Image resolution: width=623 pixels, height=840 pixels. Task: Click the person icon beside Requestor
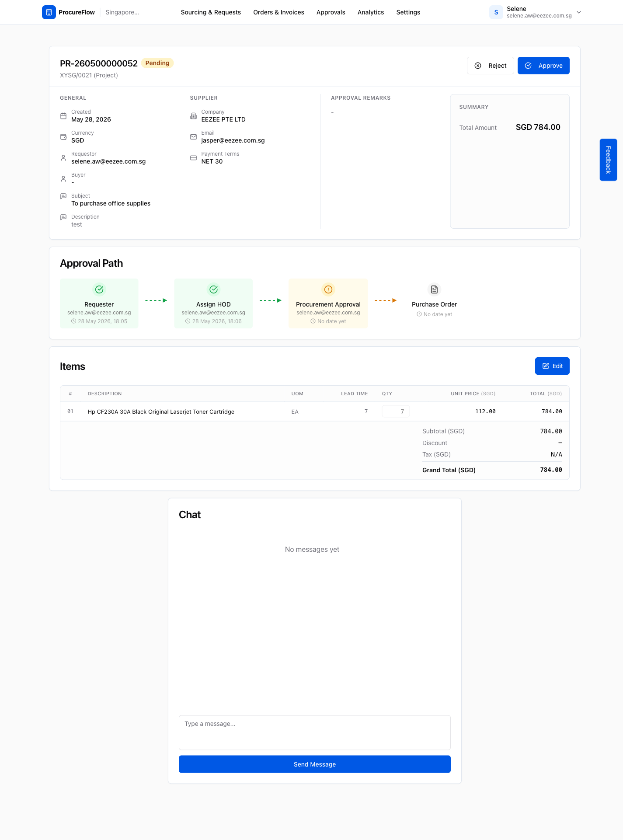tap(63, 158)
